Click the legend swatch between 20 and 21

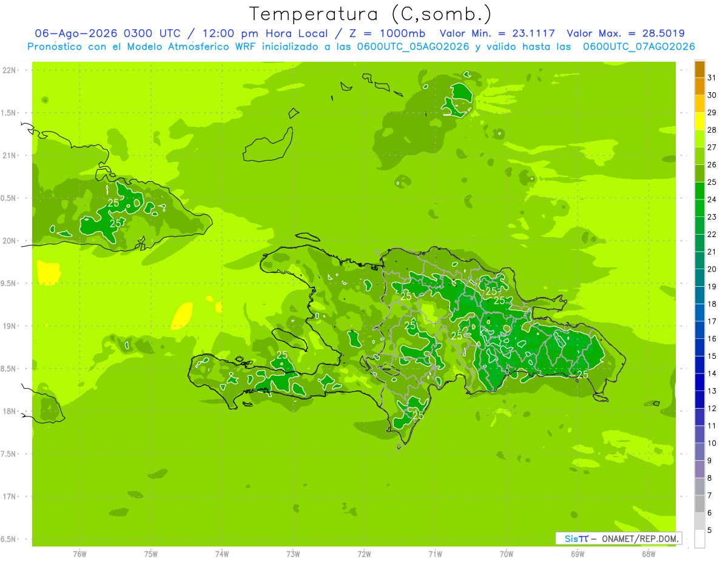point(699,261)
